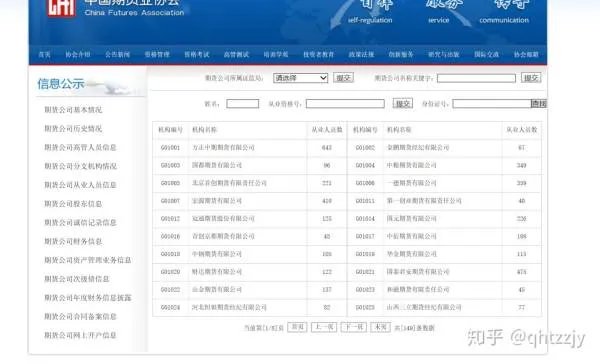The image size is (600, 364).
Task: Click the 机构编号 cell G01011
Action: [x=365, y=201]
